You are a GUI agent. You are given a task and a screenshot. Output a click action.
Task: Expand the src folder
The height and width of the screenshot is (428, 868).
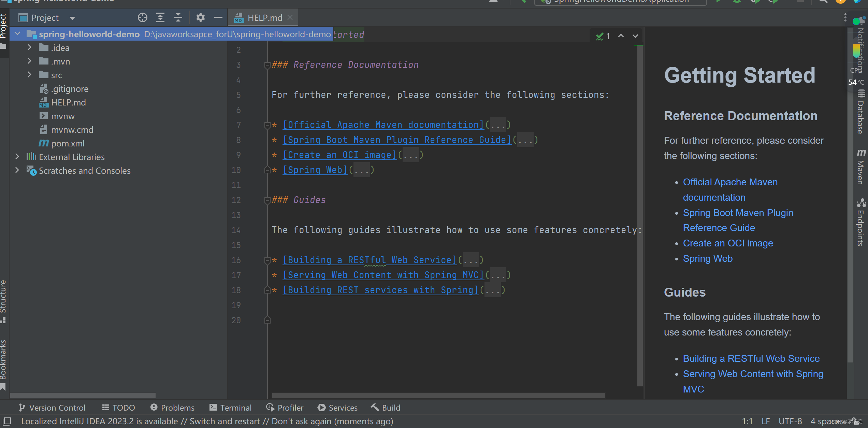point(29,75)
